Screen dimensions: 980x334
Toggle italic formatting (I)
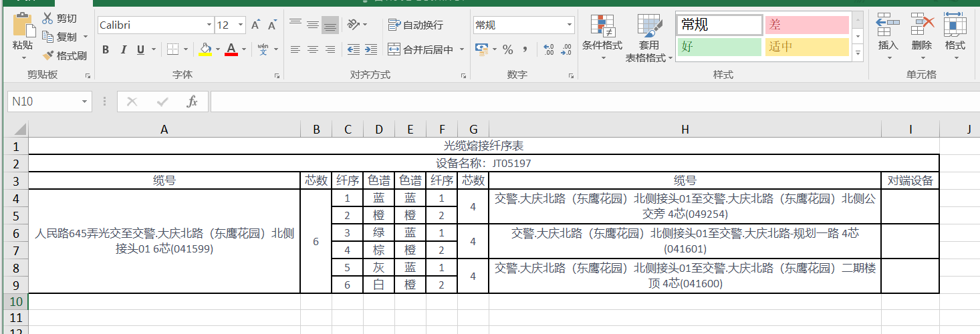[x=123, y=49]
